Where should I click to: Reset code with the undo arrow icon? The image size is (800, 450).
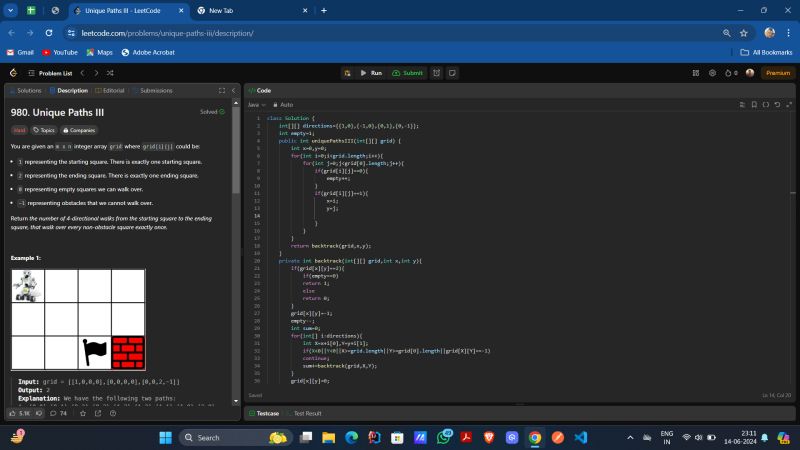point(777,104)
